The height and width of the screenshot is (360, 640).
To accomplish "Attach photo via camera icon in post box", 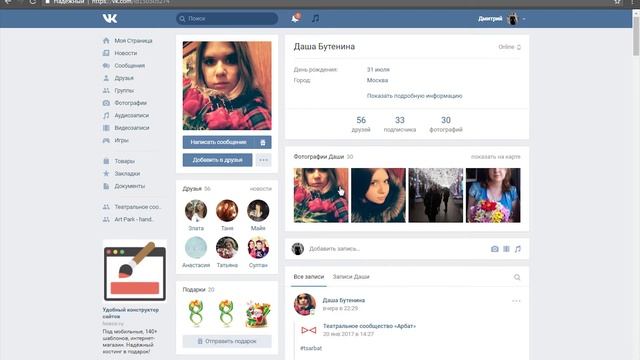I will pos(495,249).
